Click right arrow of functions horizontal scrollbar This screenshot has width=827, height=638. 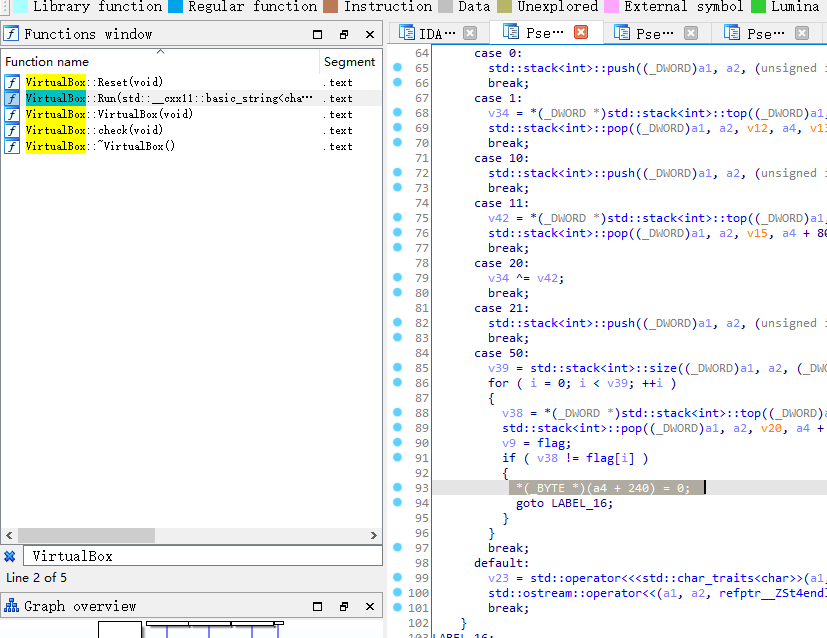pyautogui.click(x=373, y=535)
